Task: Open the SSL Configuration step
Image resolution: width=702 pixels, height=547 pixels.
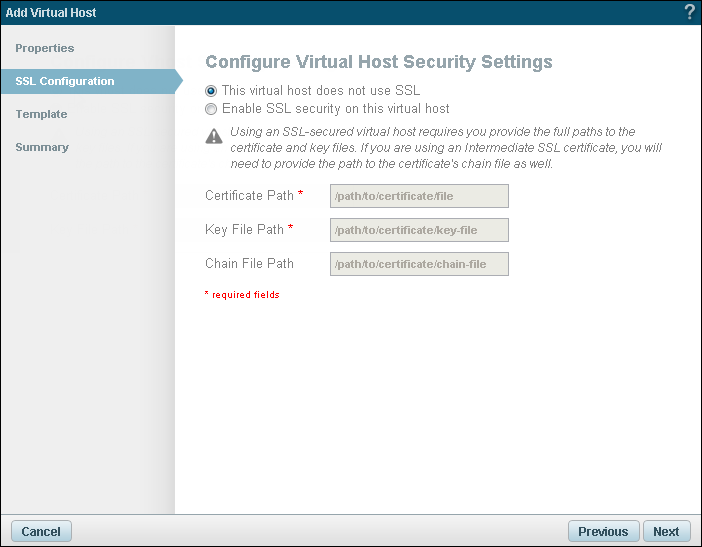Action: (x=65, y=81)
